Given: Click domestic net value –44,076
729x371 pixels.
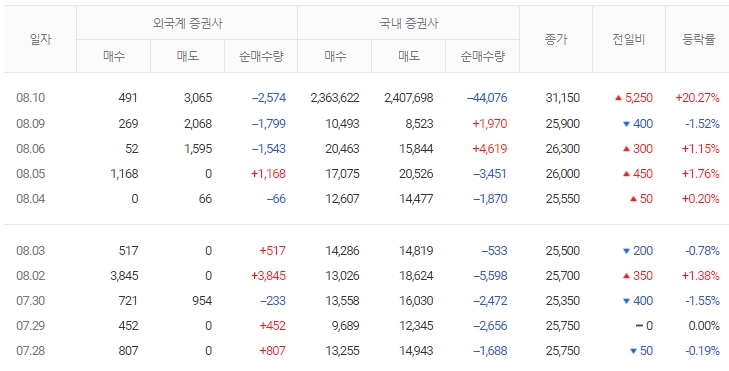Looking at the screenshot, I should click(487, 98).
